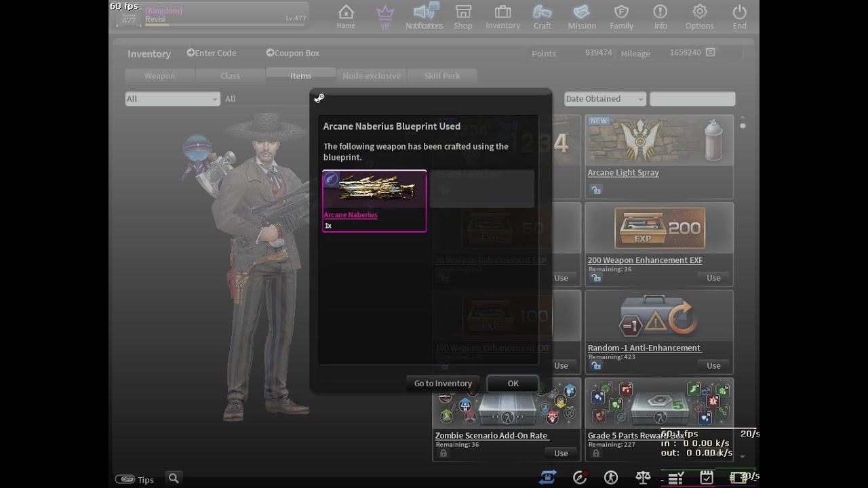Click the scroll-down arrow of item list
The height and width of the screenshot is (488, 868).
click(x=743, y=456)
